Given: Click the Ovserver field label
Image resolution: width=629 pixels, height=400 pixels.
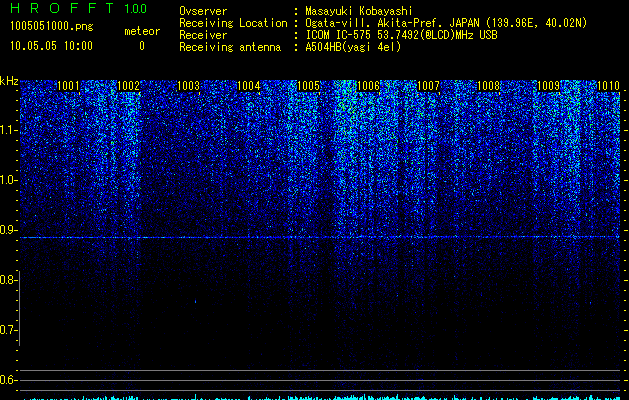Looking at the screenshot, I should (x=203, y=11).
